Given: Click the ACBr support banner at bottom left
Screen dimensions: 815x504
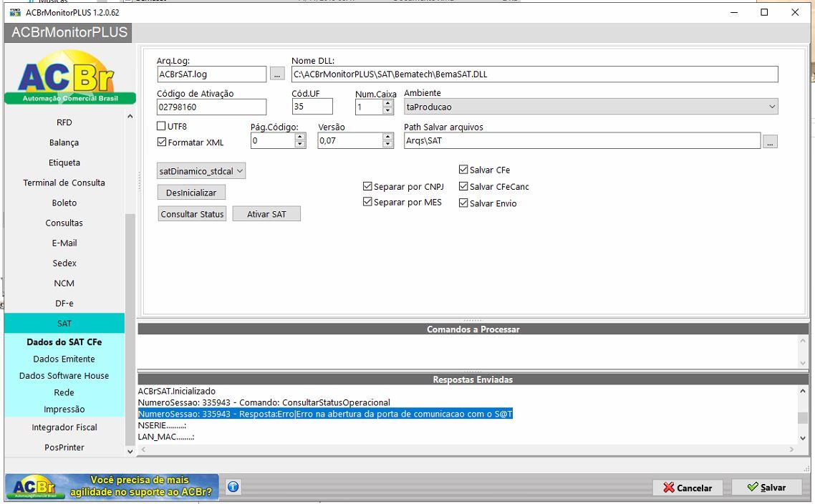Looking at the screenshot, I should pyautogui.click(x=112, y=486).
